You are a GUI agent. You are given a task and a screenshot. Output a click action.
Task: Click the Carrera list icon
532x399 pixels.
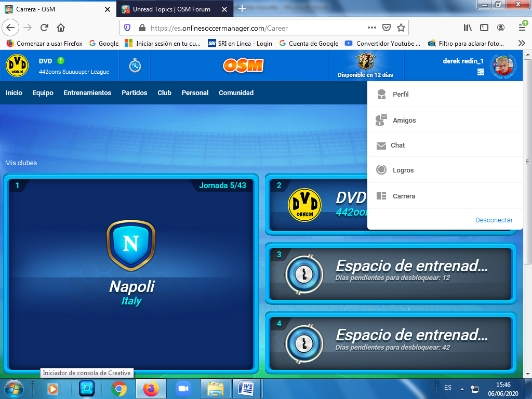381,196
